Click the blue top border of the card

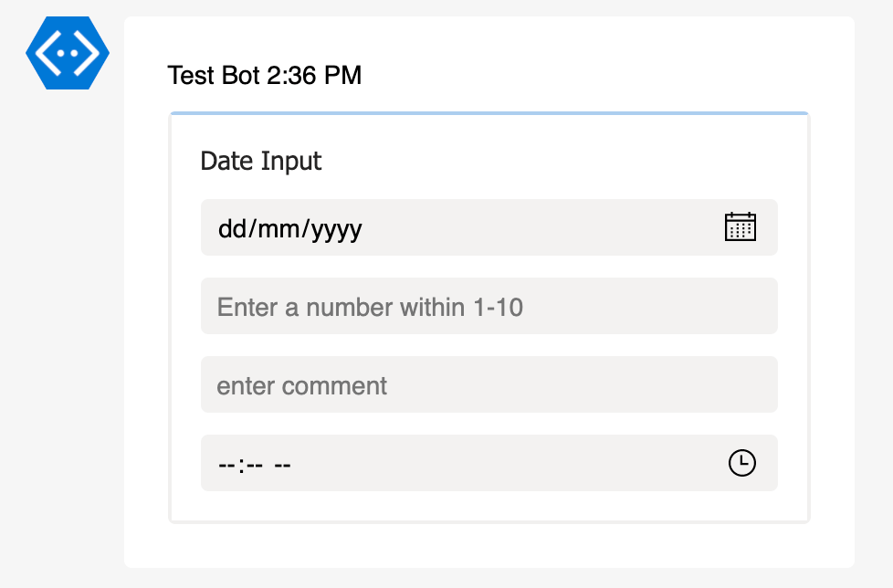coord(489,113)
